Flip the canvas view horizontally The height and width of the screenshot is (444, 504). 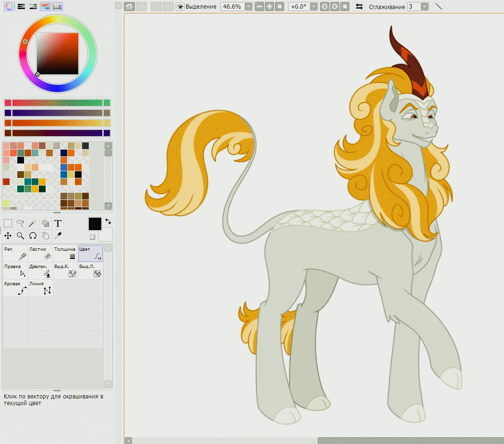click(x=359, y=6)
